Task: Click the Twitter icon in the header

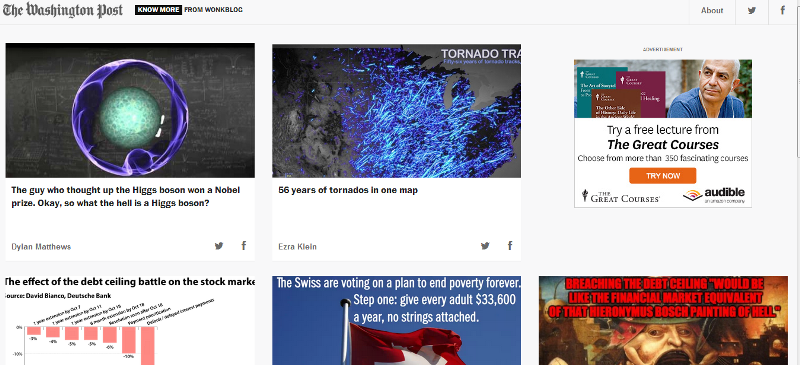Action: tap(752, 10)
